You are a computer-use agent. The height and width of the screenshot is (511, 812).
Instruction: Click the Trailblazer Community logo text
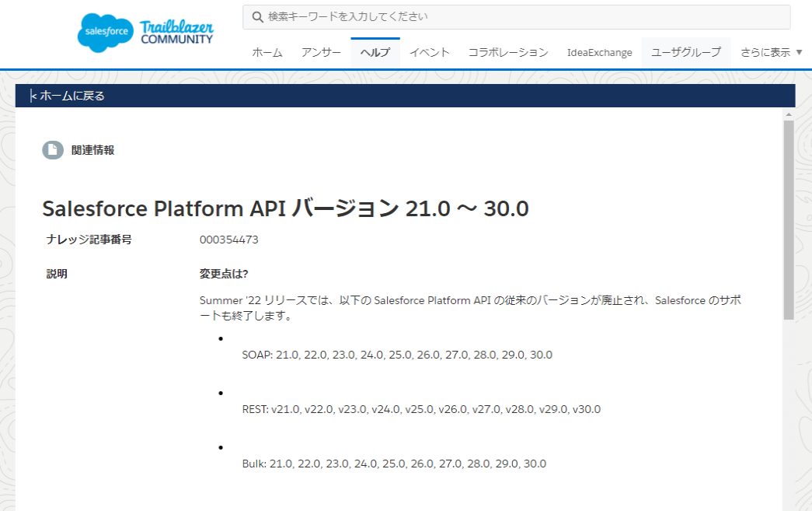176,32
